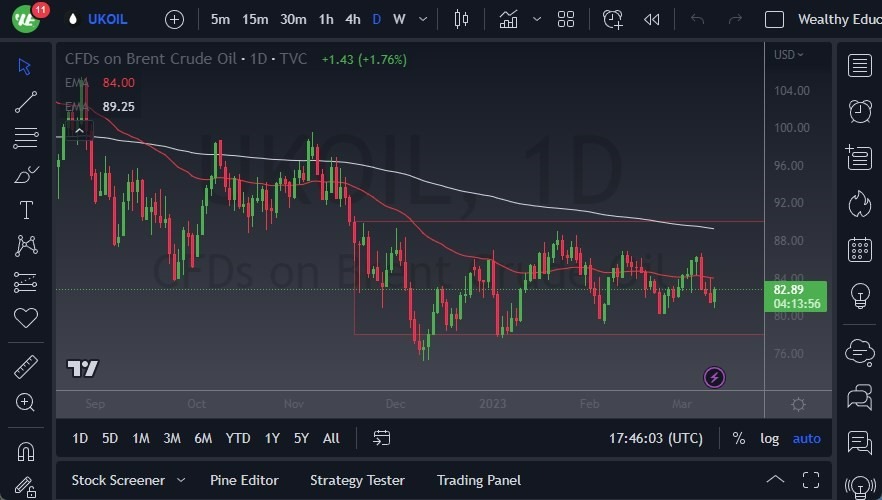Image resolution: width=882 pixels, height=500 pixels.
Task: Expand the timeframe interval dropdown
Action: pyautogui.click(x=425, y=19)
